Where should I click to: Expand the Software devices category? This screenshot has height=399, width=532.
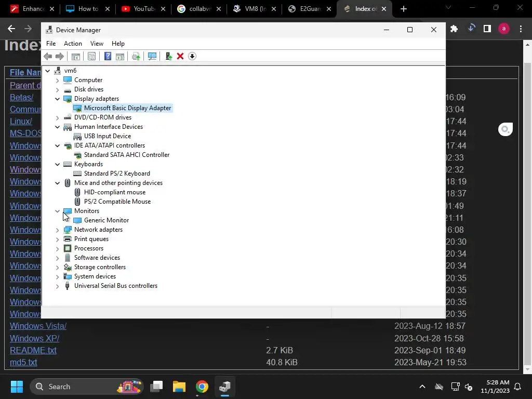(57, 258)
